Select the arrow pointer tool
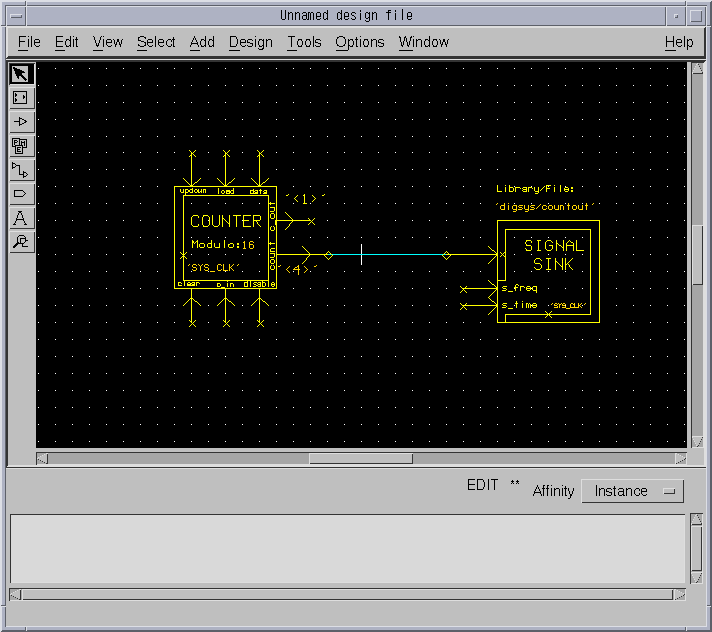The image size is (712, 632). tap(21, 74)
